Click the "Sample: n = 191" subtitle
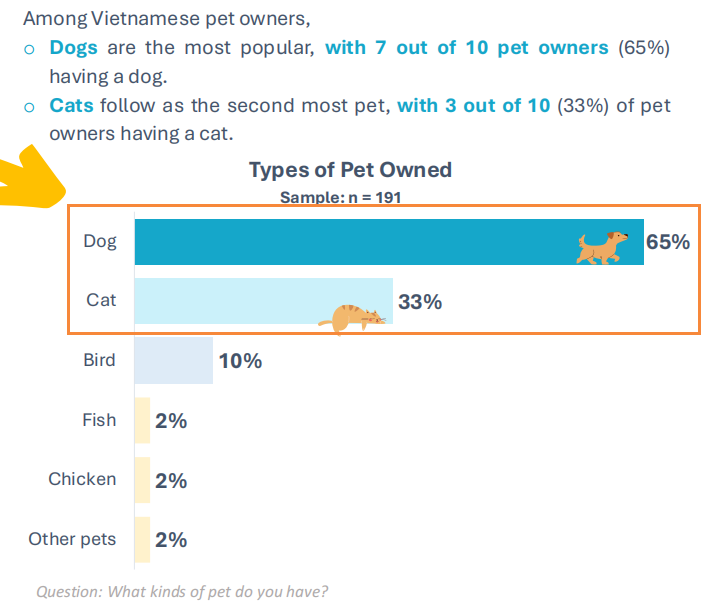 (340, 197)
